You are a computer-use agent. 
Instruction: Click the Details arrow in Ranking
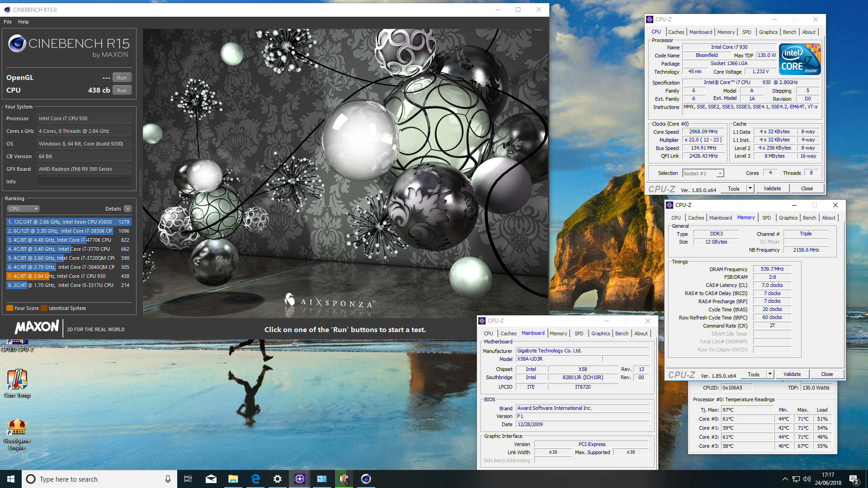[x=128, y=209]
